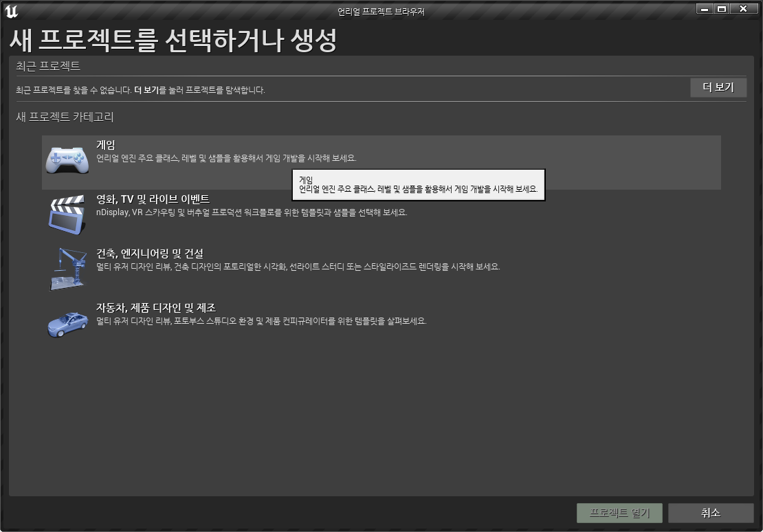Click the car icon for 자동차, 제품 디자인 및 제조
This screenshot has height=532, width=763.
[67, 324]
